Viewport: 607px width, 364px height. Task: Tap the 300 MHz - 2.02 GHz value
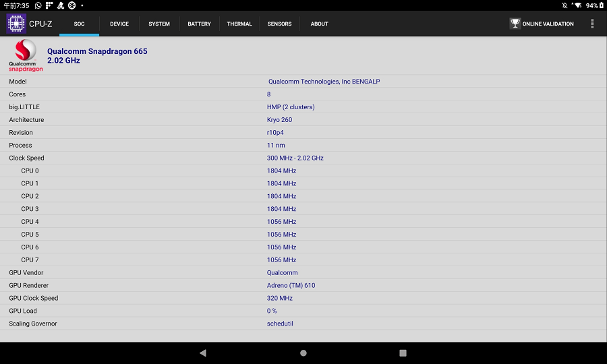(x=295, y=158)
